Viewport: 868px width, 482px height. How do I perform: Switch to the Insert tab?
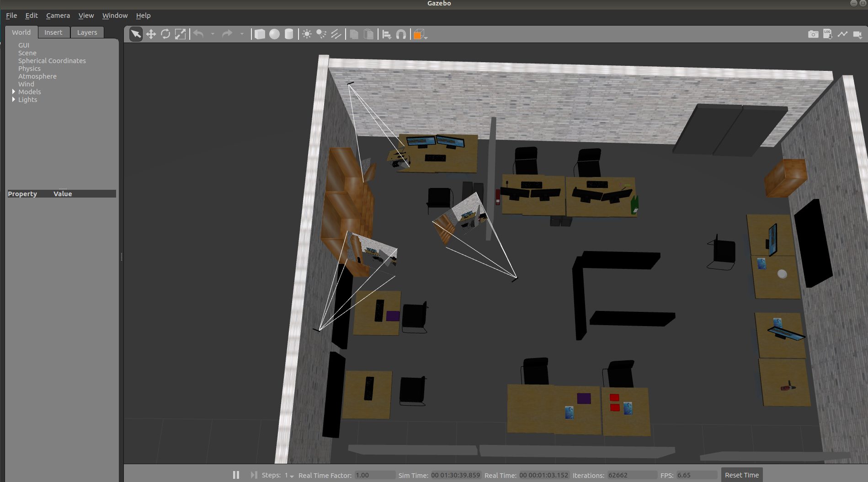click(53, 32)
